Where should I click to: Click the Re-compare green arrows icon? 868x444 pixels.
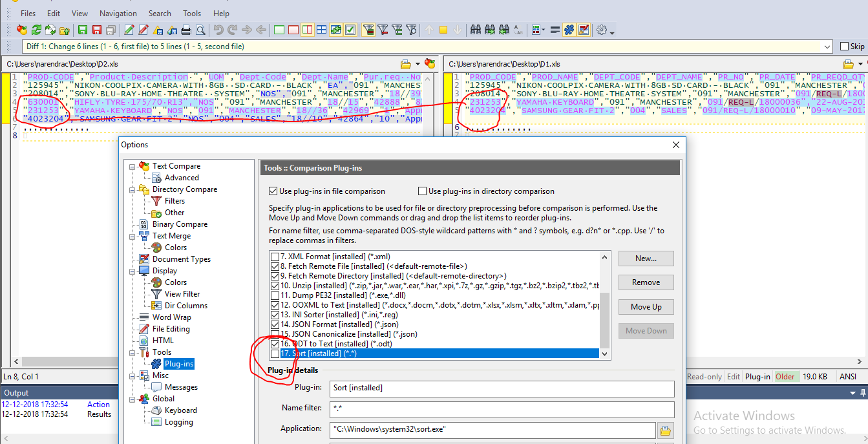(36, 30)
